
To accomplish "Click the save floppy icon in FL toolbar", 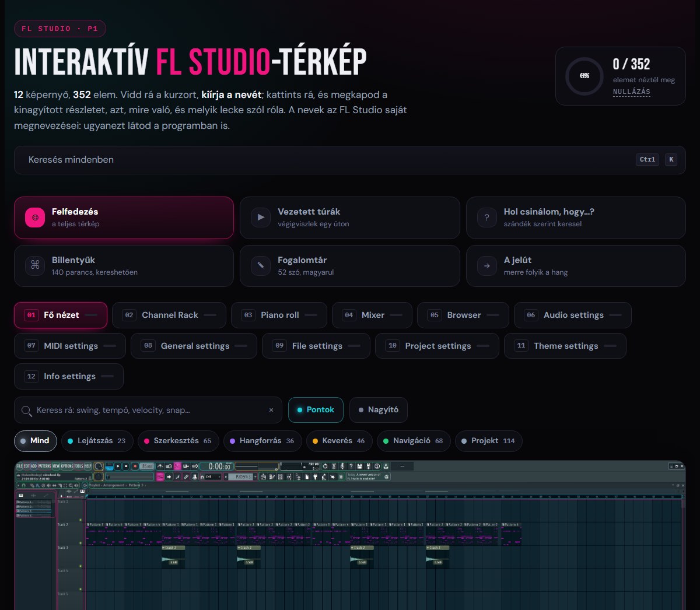I will point(360,466).
